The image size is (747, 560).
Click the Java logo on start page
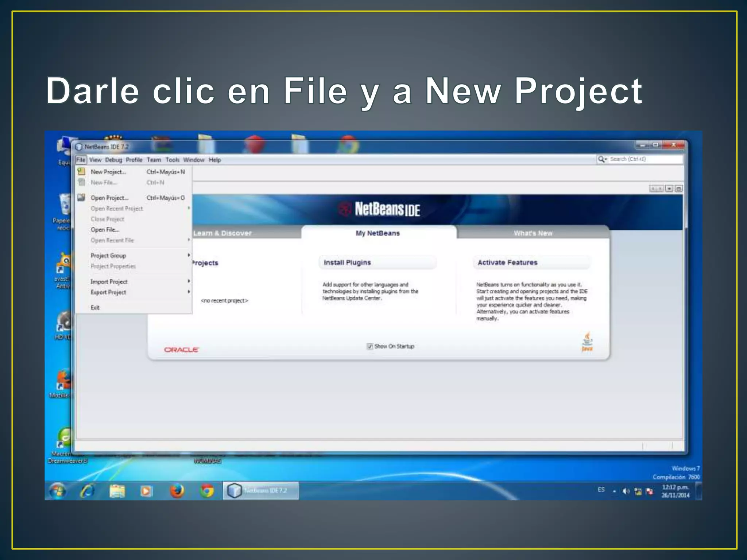(x=587, y=342)
